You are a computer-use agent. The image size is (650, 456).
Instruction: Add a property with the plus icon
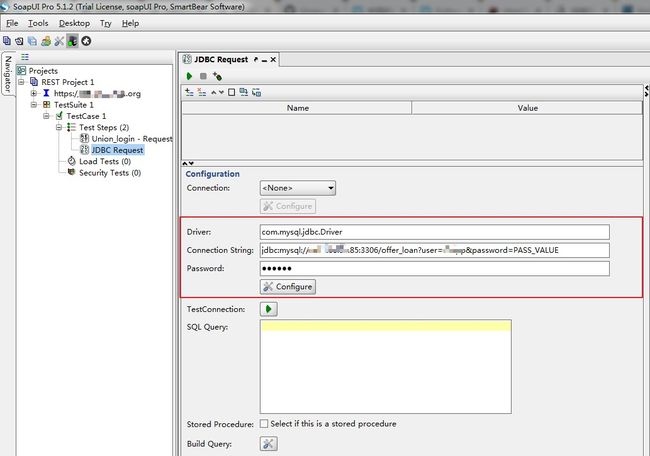click(189, 92)
